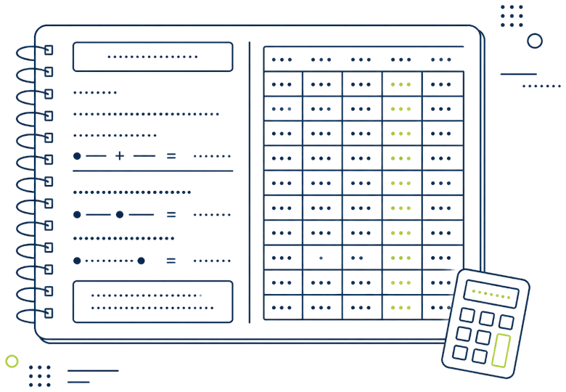Screen dimensions: 566x392
Task: Click the dark outlined ring near the top dot grid
Action: click(535, 41)
